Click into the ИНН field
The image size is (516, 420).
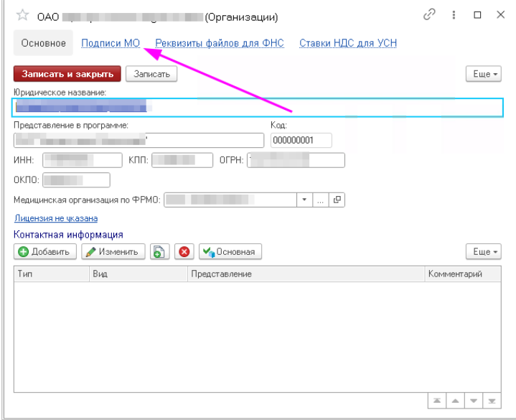tap(83, 160)
